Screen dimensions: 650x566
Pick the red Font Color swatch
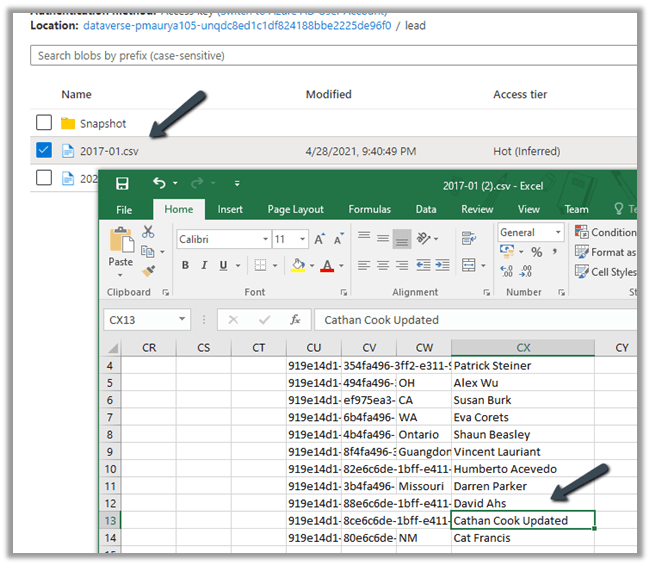click(x=326, y=265)
